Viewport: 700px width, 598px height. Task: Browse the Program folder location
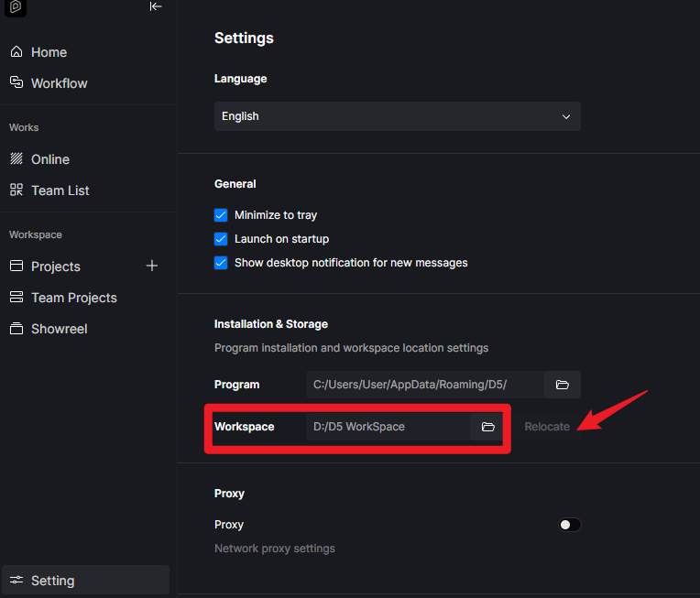562,385
